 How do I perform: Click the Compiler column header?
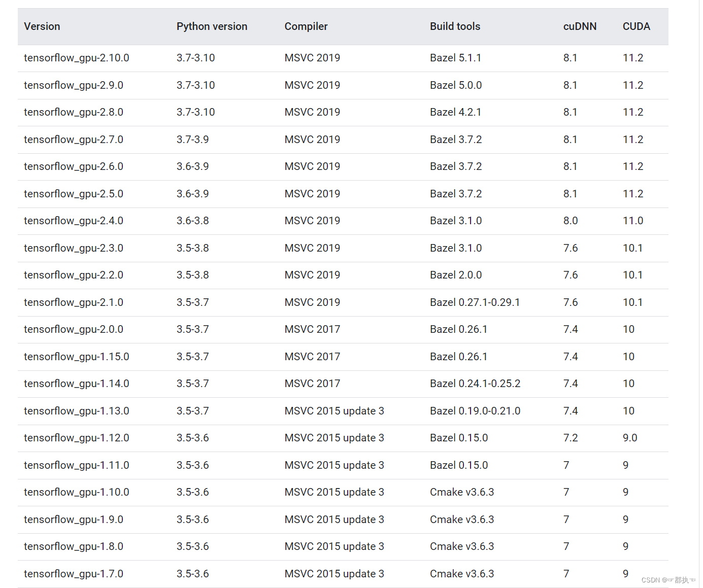306,26
